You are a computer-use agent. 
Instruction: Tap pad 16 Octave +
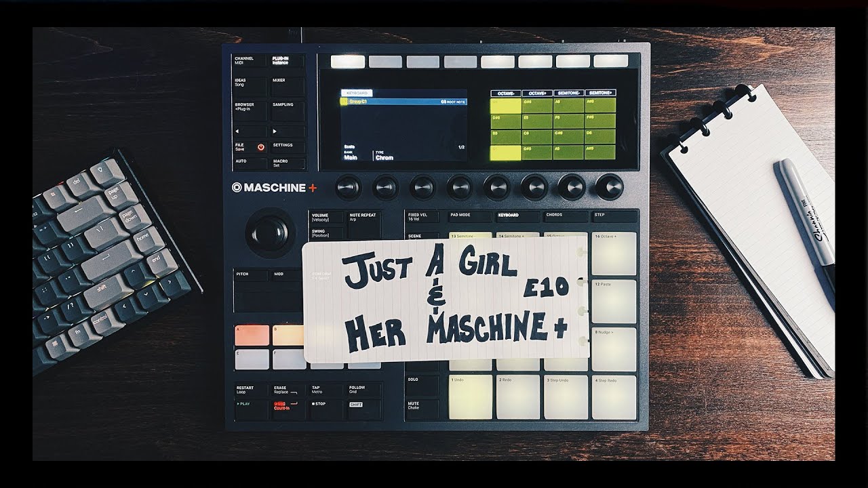(614, 253)
